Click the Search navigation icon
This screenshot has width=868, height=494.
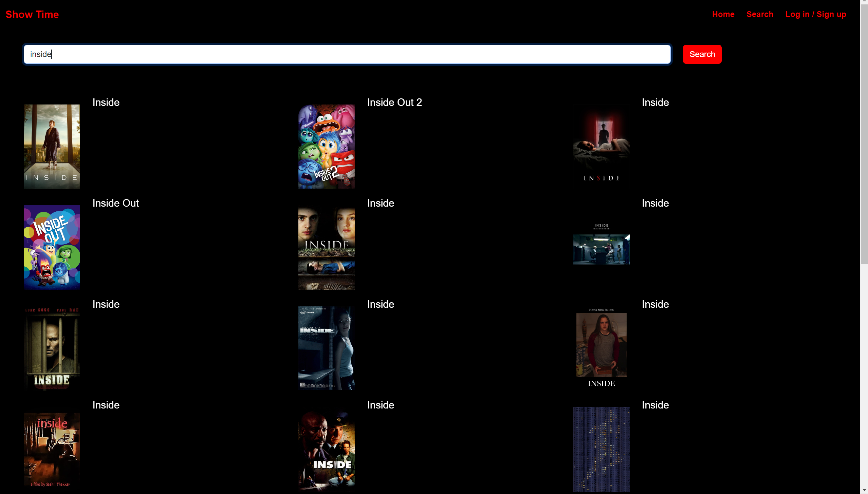point(760,14)
